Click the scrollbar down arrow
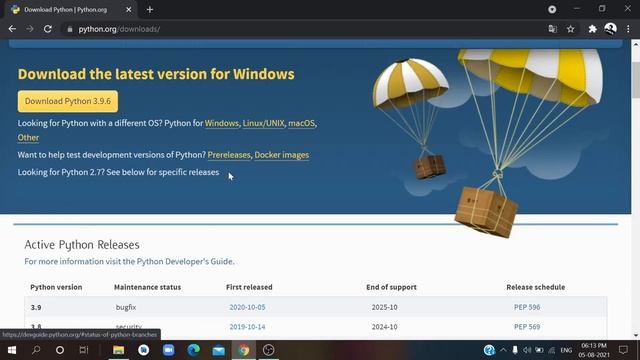The width and height of the screenshot is (640, 360). pos(636,336)
